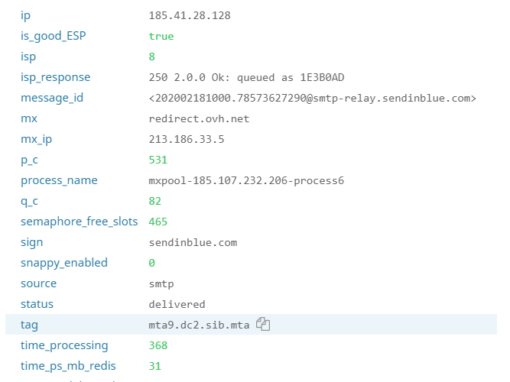The image size is (510, 382).
Task: Click the highlighted tag field name
Action: click(29, 325)
